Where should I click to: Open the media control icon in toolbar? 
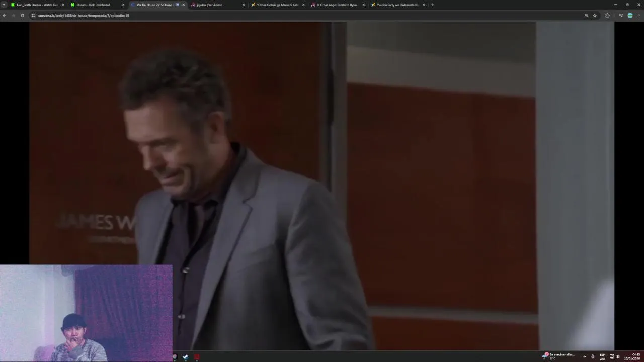pyautogui.click(x=621, y=16)
